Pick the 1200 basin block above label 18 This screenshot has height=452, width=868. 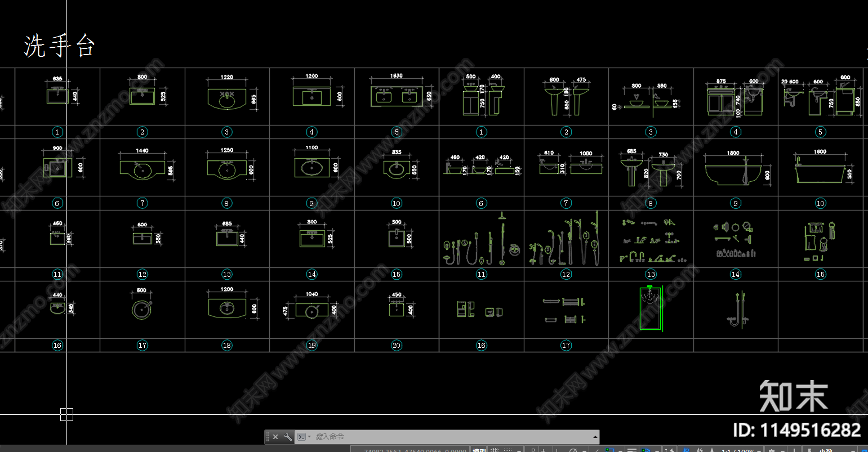[x=227, y=308]
